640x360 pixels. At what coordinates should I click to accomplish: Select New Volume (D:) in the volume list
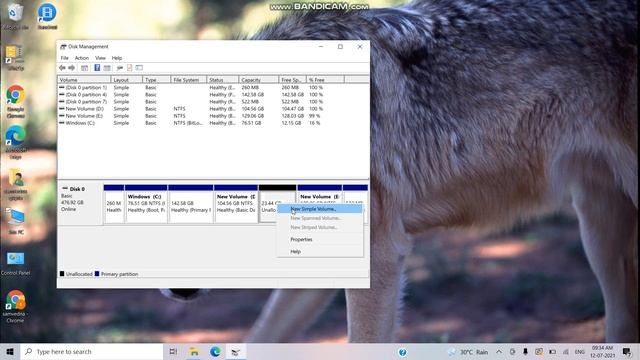[x=213, y=109]
